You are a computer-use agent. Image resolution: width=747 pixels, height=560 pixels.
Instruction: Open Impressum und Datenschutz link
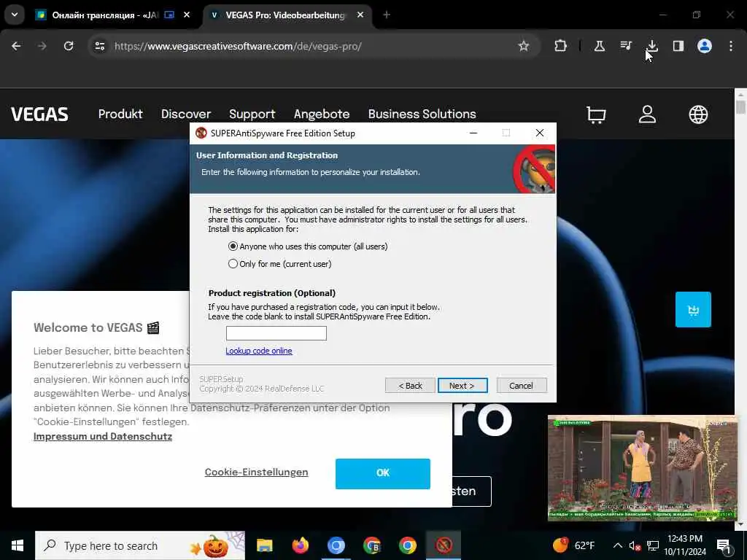click(102, 436)
